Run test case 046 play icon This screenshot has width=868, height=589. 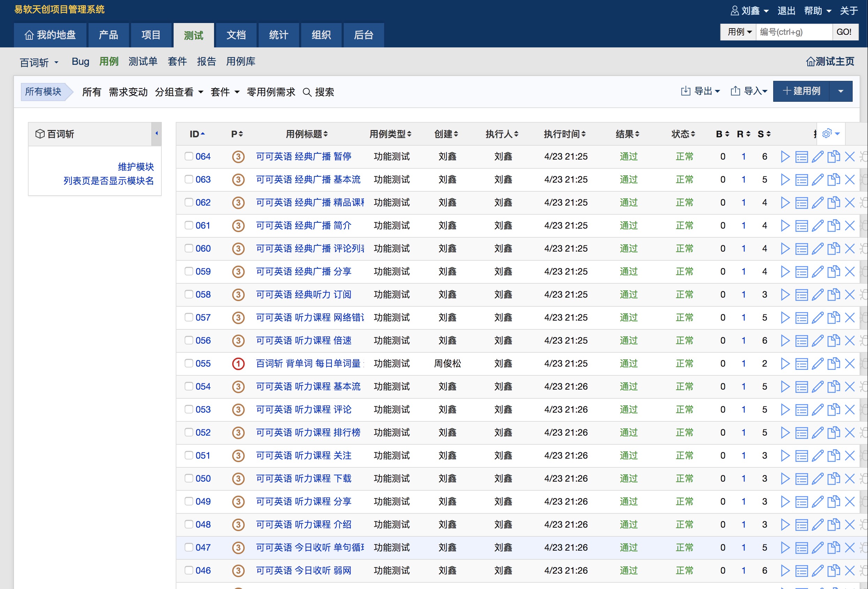785,571
